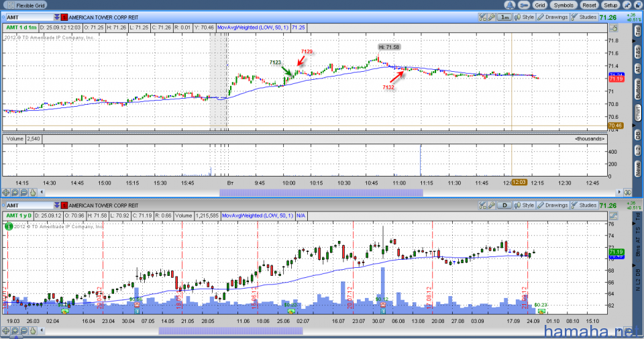The height and width of the screenshot is (339, 644).
Task: Click the bottom chart horizontal scrollbar thumb
Action: click(231, 330)
